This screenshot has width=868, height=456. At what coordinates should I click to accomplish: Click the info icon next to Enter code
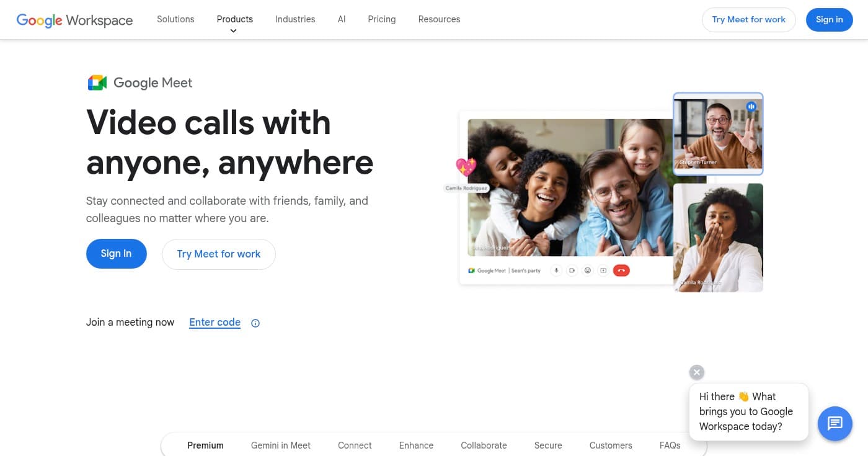(x=255, y=323)
